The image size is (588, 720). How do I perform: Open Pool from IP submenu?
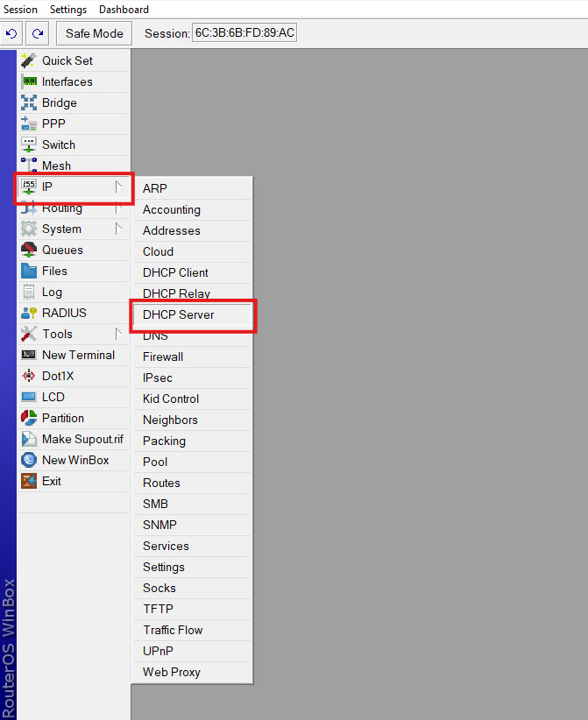point(193,462)
